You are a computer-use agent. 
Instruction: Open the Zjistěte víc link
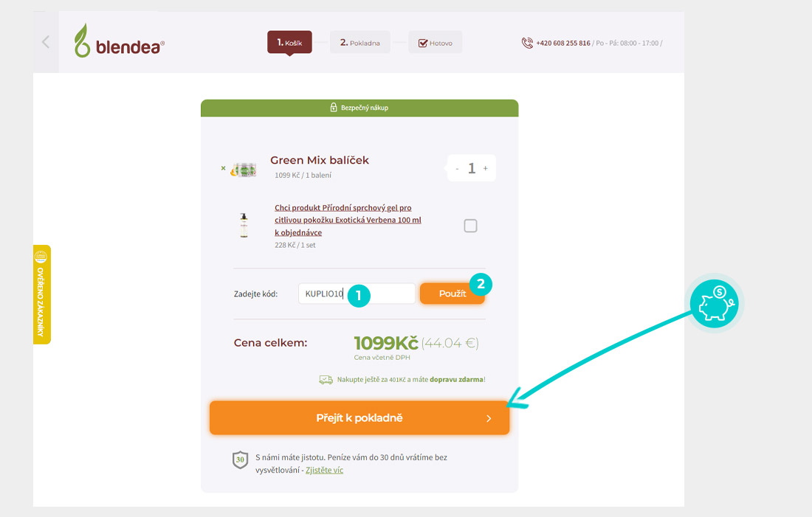(324, 470)
